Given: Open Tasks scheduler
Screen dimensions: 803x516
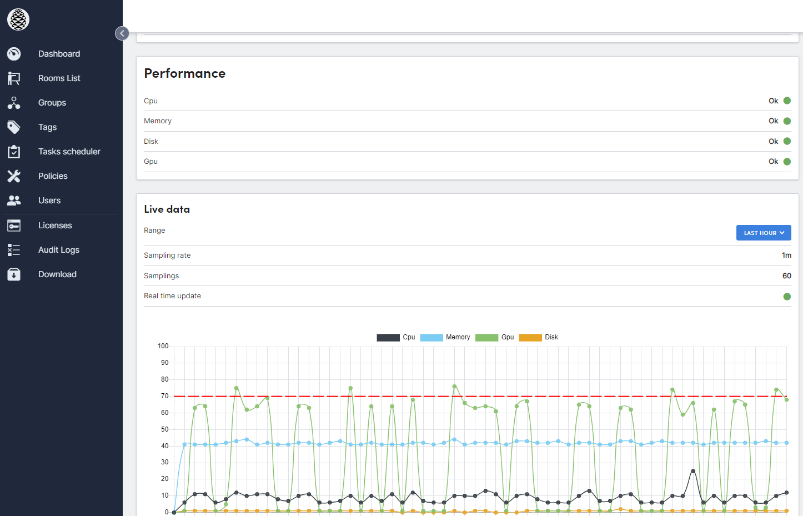Looking at the screenshot, I should (69, 152).
